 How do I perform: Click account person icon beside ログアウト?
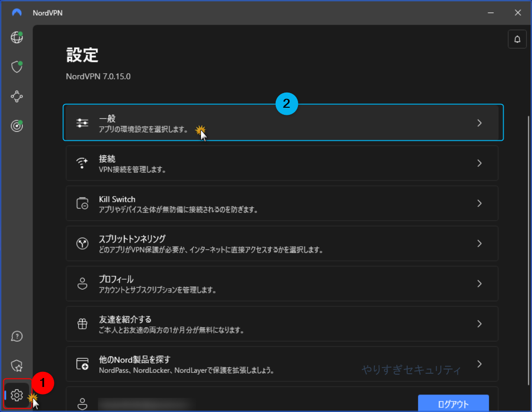coord(82,404)
